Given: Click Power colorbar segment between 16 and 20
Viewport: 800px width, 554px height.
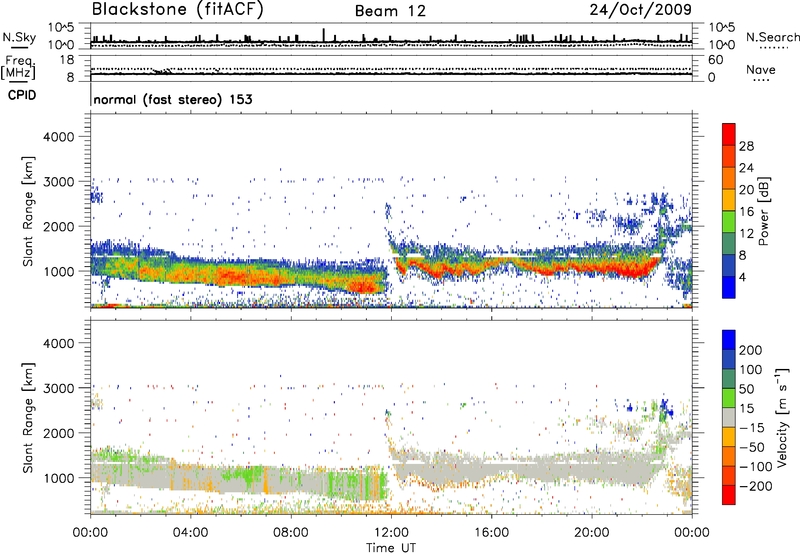Looking at the screenshot, I should (x=729, y=200).
